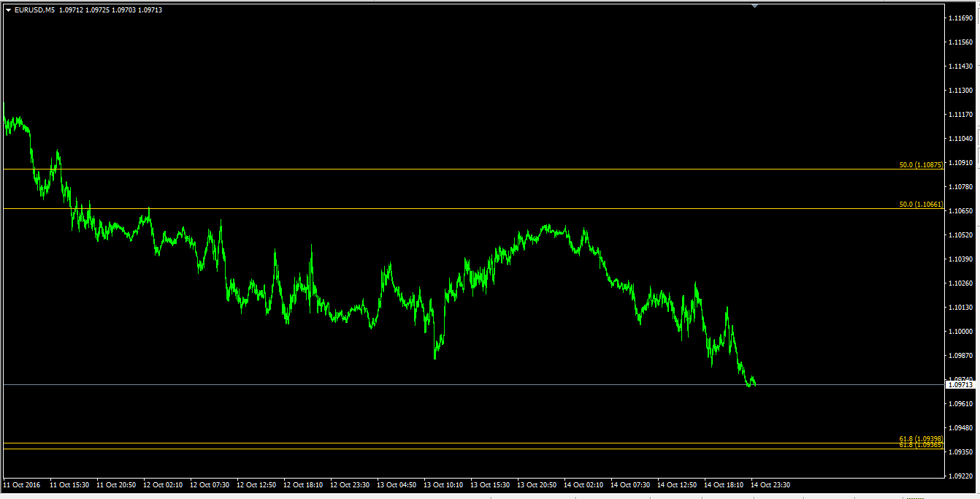Click the current price tag 1.09713
980x499 pixels.
coord(960,384)
